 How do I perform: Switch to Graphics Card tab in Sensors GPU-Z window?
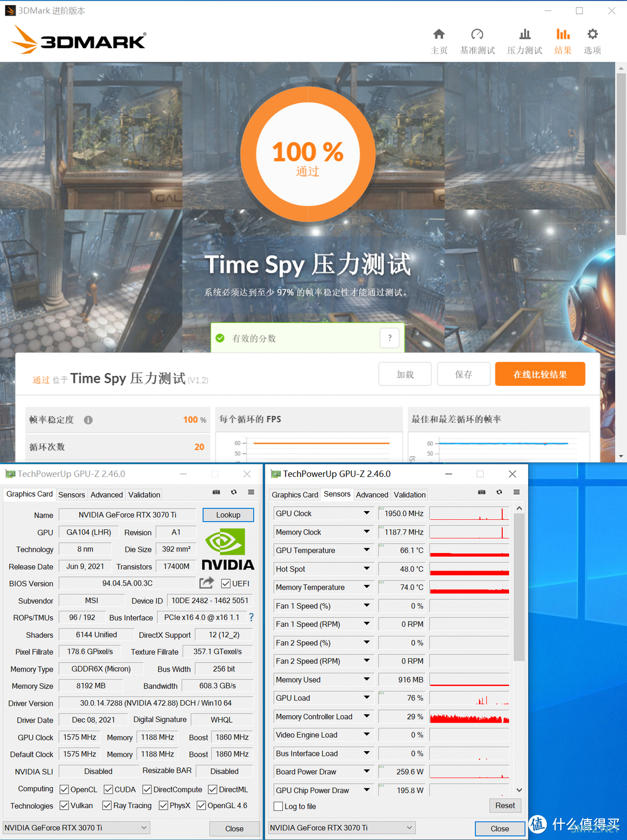295,495
